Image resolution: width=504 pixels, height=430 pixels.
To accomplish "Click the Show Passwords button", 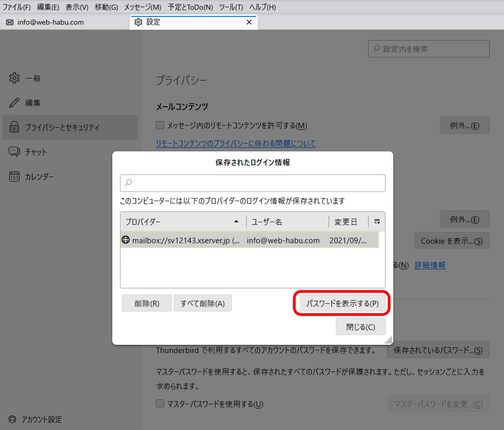I will tap(342, 303).
